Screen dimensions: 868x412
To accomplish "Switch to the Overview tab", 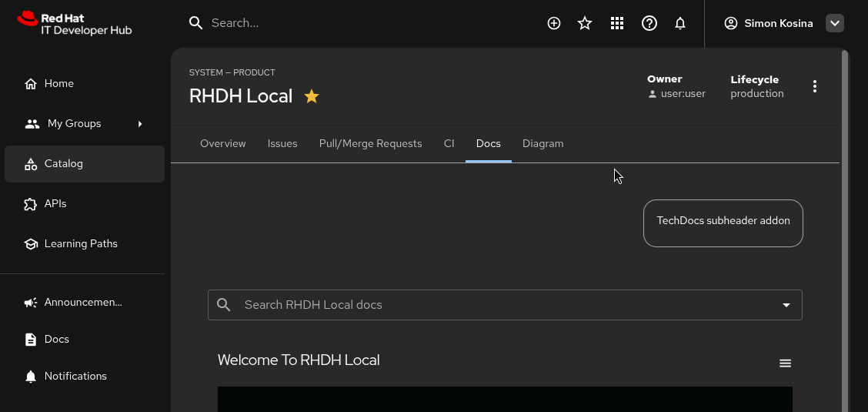I will [223, 143].
